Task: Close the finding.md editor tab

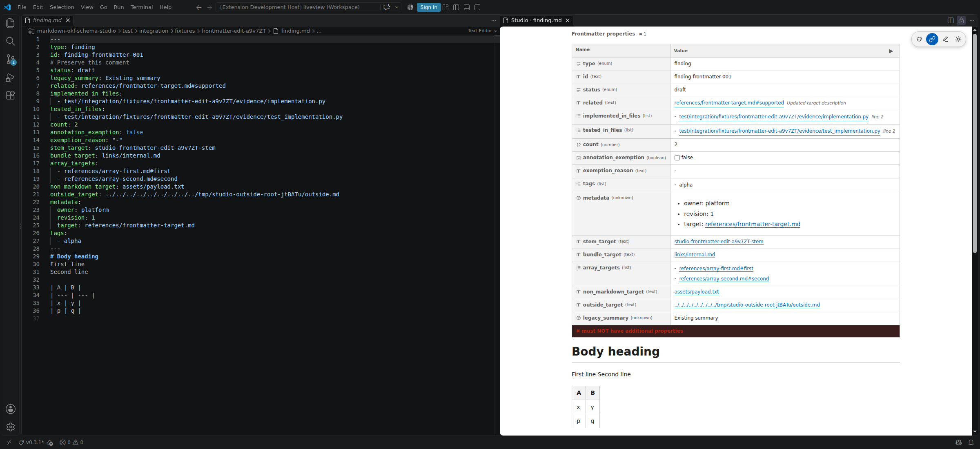Action: 68,20
